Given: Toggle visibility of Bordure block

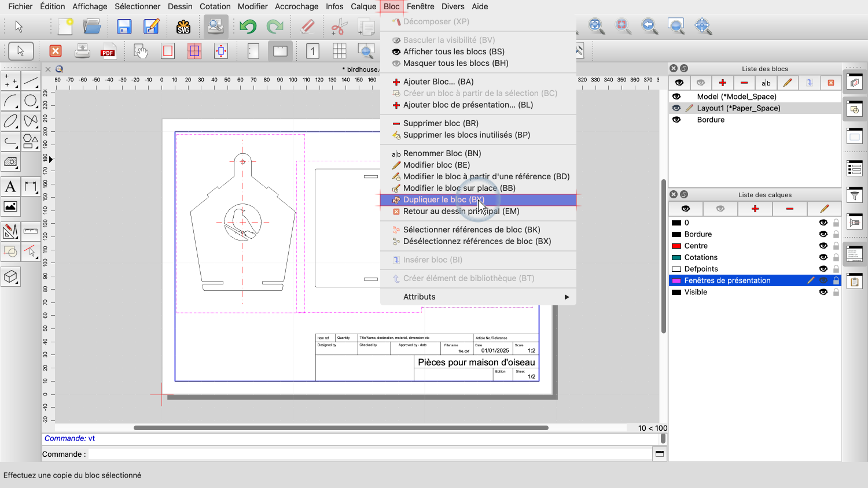Looking at the screenshot, I should point(676,120).
